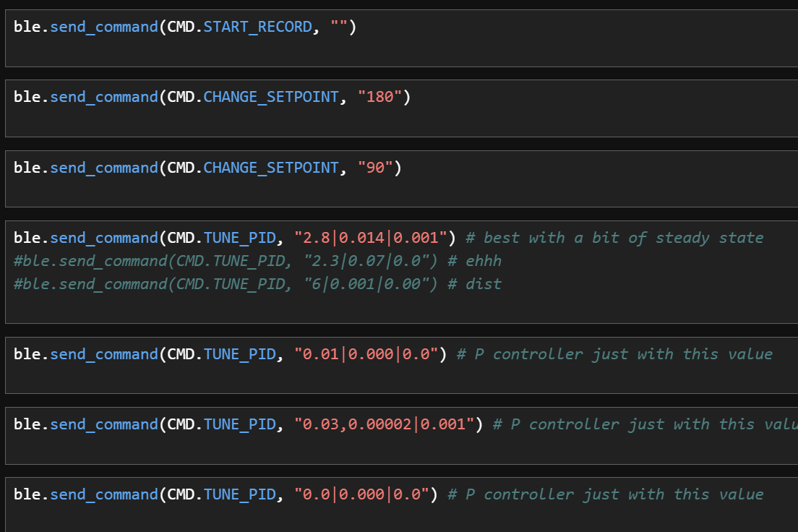Click the commented line ending with "dist"

[x=257, y=284]
